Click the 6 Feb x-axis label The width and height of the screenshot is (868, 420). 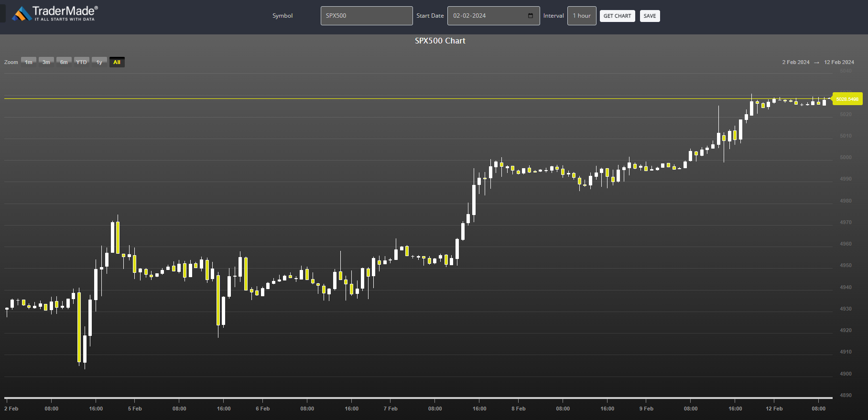[x=263, y=409]
